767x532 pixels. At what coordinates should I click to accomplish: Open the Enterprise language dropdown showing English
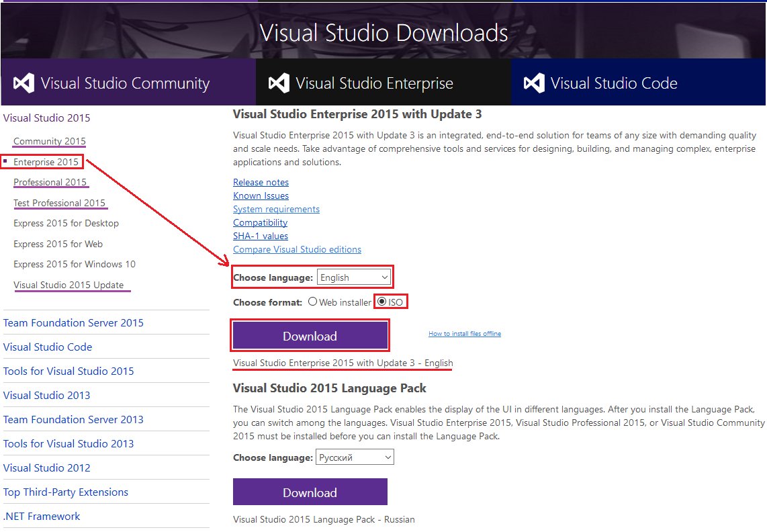tap(354, 277)
